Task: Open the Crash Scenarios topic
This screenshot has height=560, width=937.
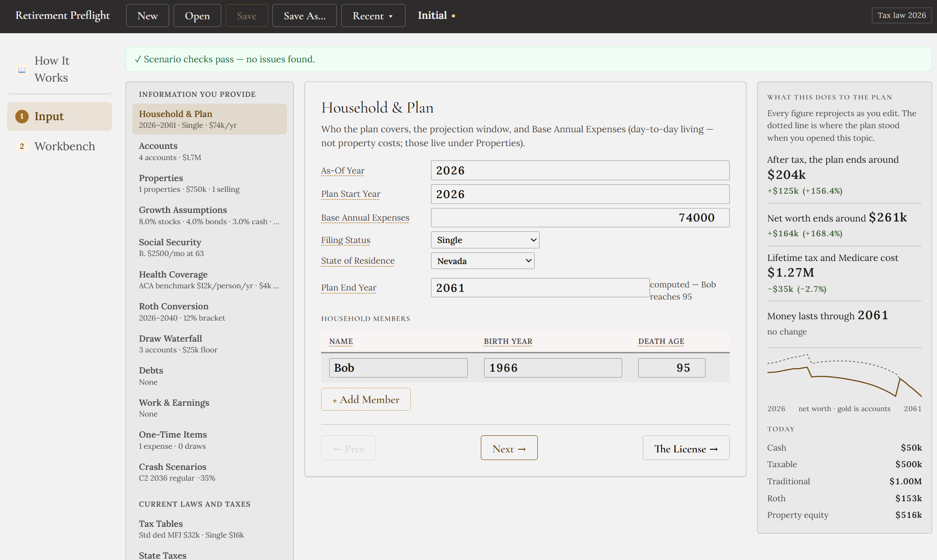Action: (x=209, y=472)
